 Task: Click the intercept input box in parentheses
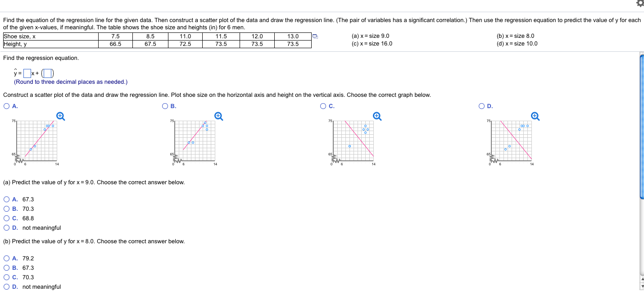(48, 73)
